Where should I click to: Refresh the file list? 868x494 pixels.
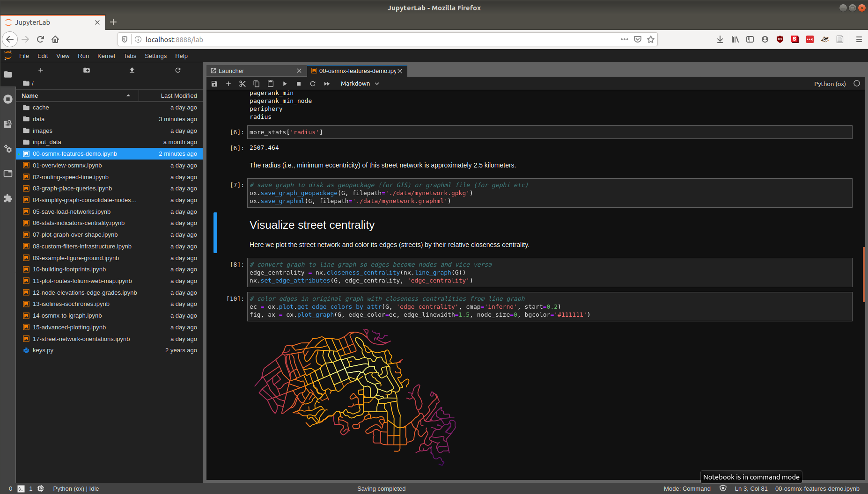pyautogui.click(x=178, y=70)
